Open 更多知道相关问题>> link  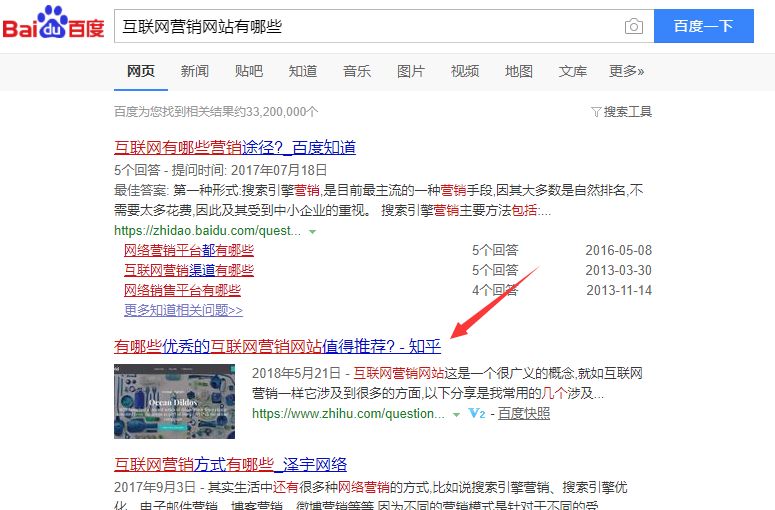183,310
